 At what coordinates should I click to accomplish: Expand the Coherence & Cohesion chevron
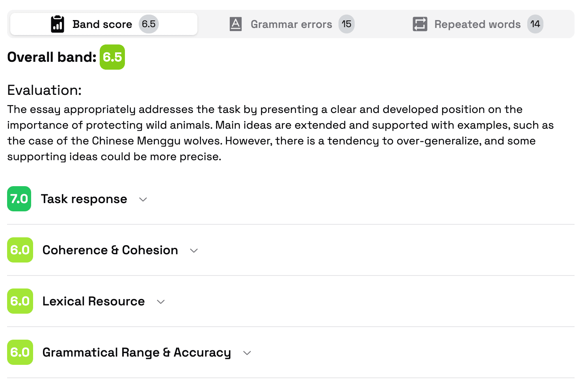point(194,251)
